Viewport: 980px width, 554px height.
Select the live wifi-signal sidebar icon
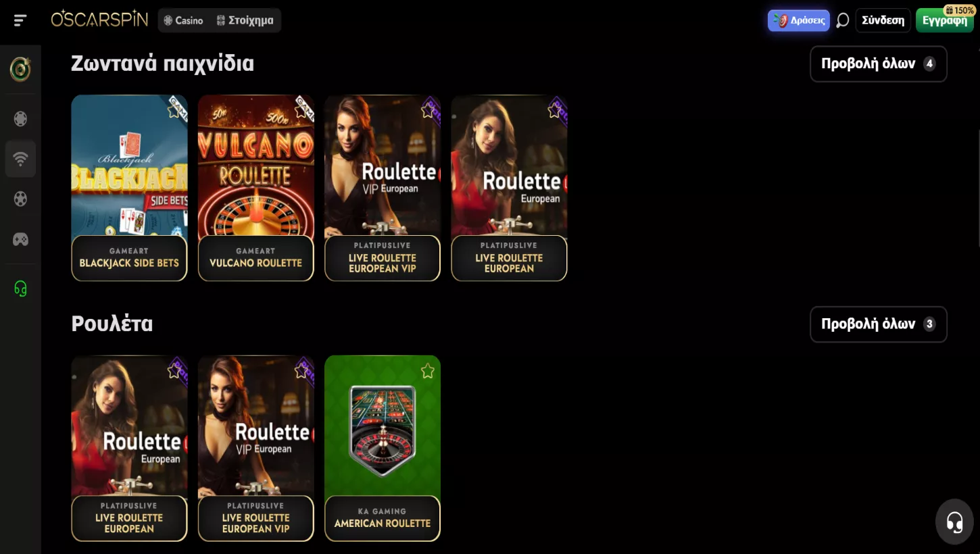[x=20, y=159]
